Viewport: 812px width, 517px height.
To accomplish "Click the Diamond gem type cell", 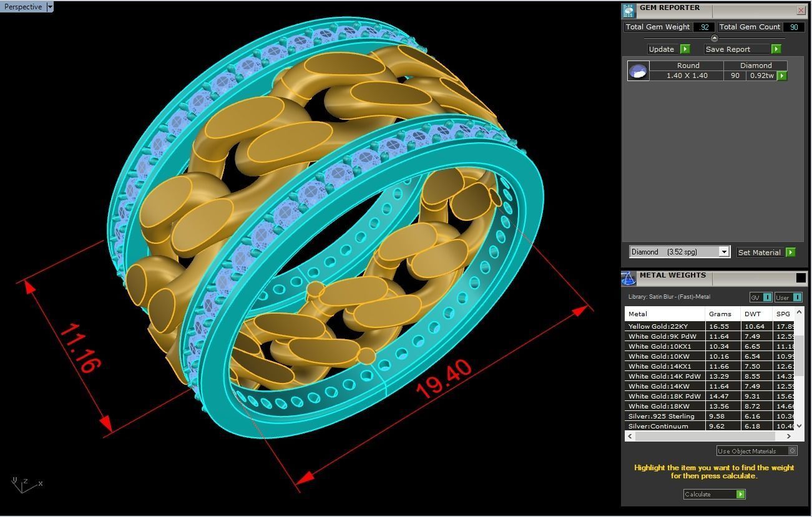I will pos(756,65).
